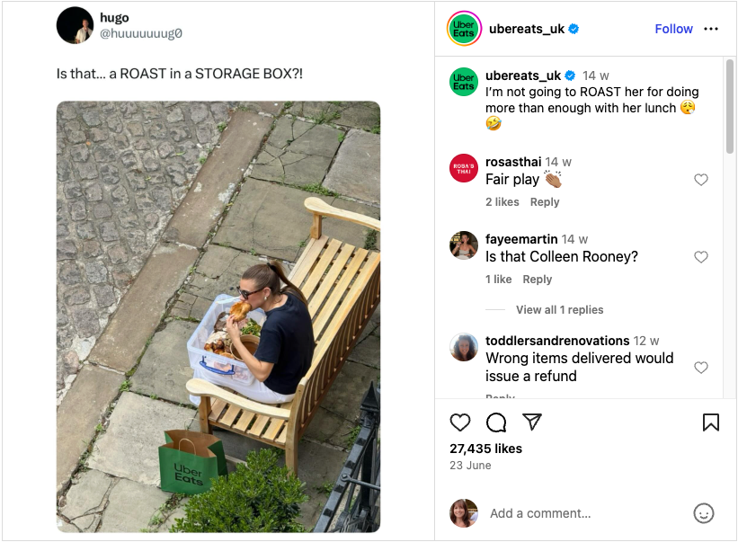Like the post with heart icon
The height and width of the screenshot is (560, 747).
pos(460,422)
